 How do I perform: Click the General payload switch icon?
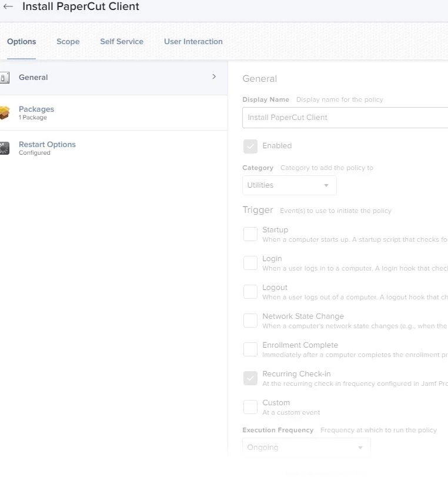point(5,78)
